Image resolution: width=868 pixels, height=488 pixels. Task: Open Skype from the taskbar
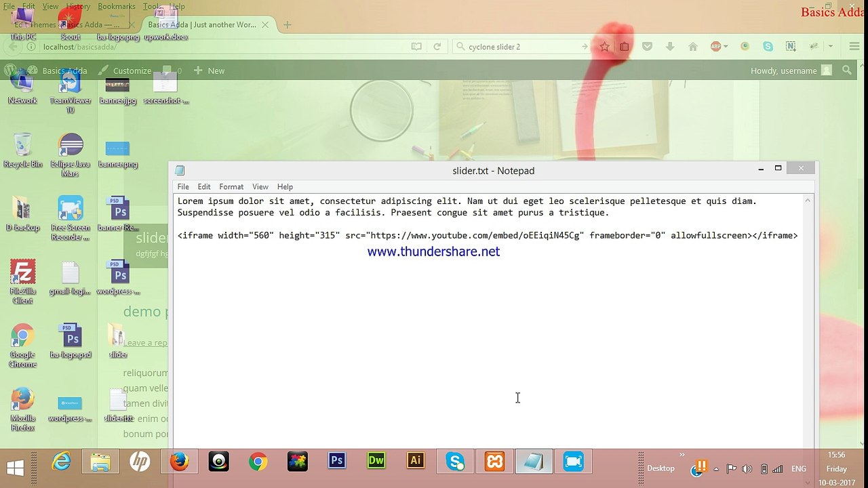pos(455,462)
